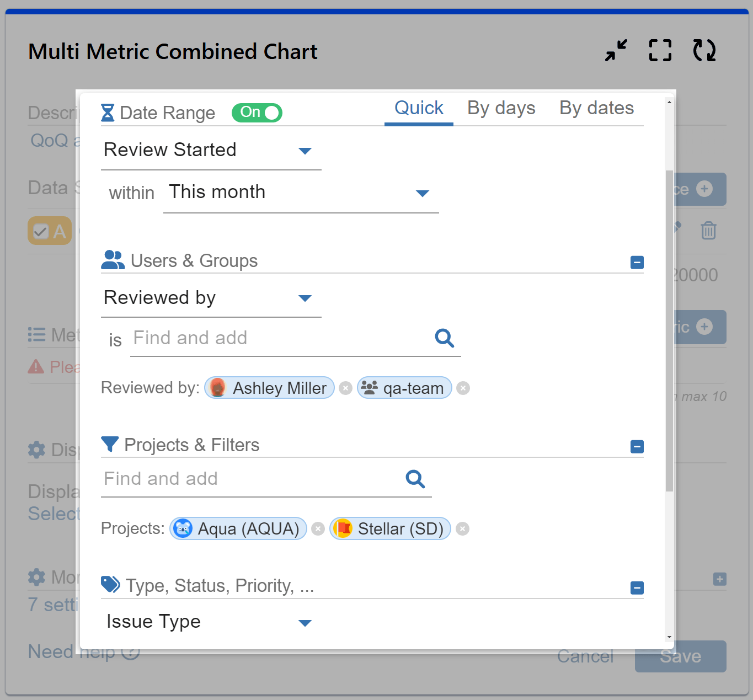This screenshot has width=753, height=700.
Task: Click the hourglass Date Range icon
Action: [x=108, y=113]
